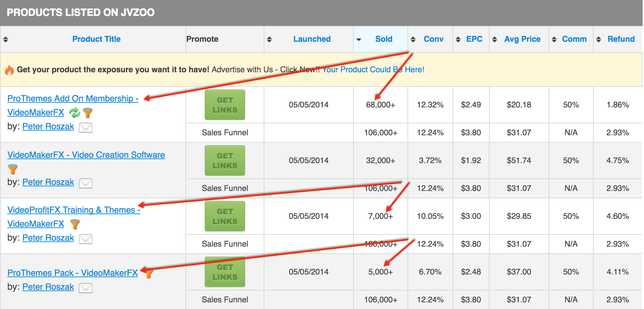
Task: Click Get Links for ProThemes Pack
Action: click(x=225, y=272)
